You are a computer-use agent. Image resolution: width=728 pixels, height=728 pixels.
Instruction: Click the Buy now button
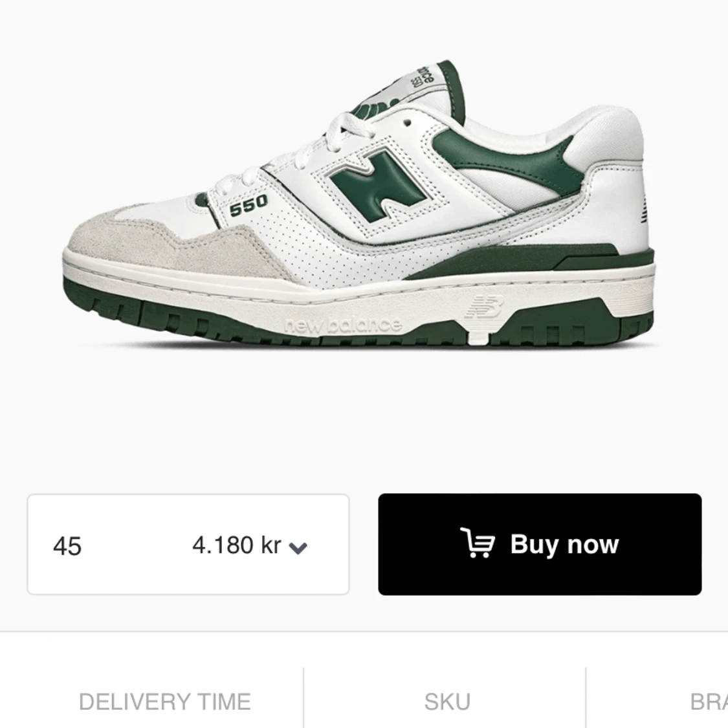(x=540, y=544)
